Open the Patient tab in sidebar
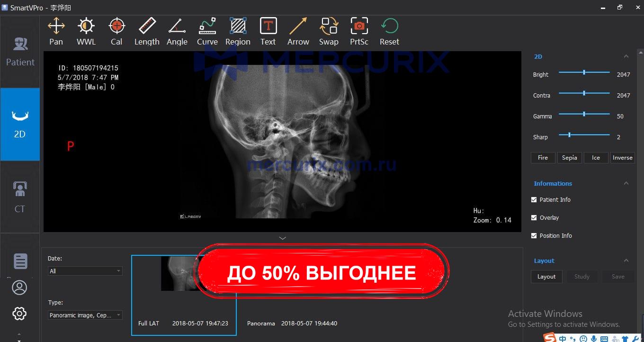Viewport: 644px width, 342px height. [20, 52]
